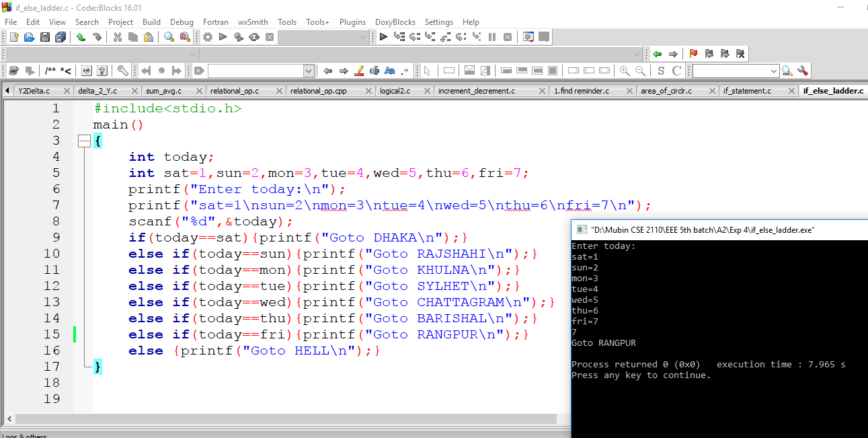Screen dimensions: 868x438
Task: Collapse the code fold at main's opening brace
Action: pyautogui.click(x=85, y=141)
